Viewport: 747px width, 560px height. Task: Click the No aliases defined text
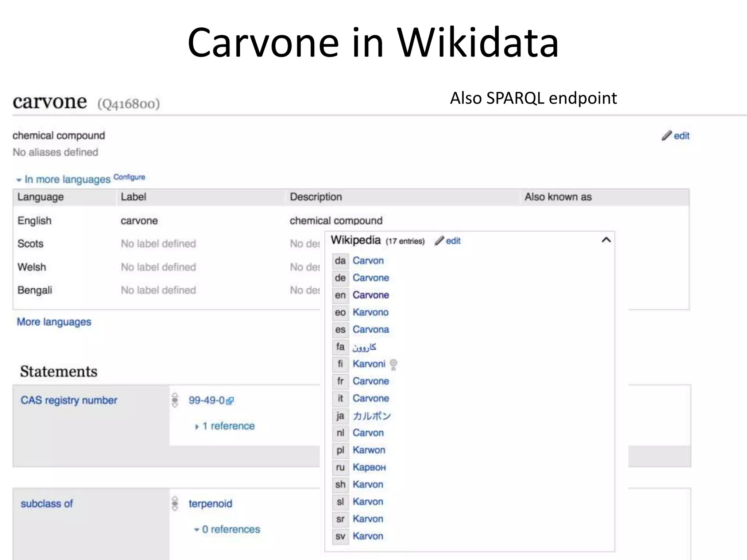click(x=55, y=152)
